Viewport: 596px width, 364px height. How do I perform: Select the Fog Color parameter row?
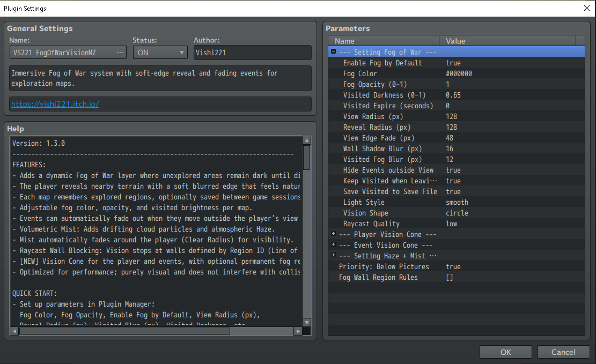click(456, 73)
